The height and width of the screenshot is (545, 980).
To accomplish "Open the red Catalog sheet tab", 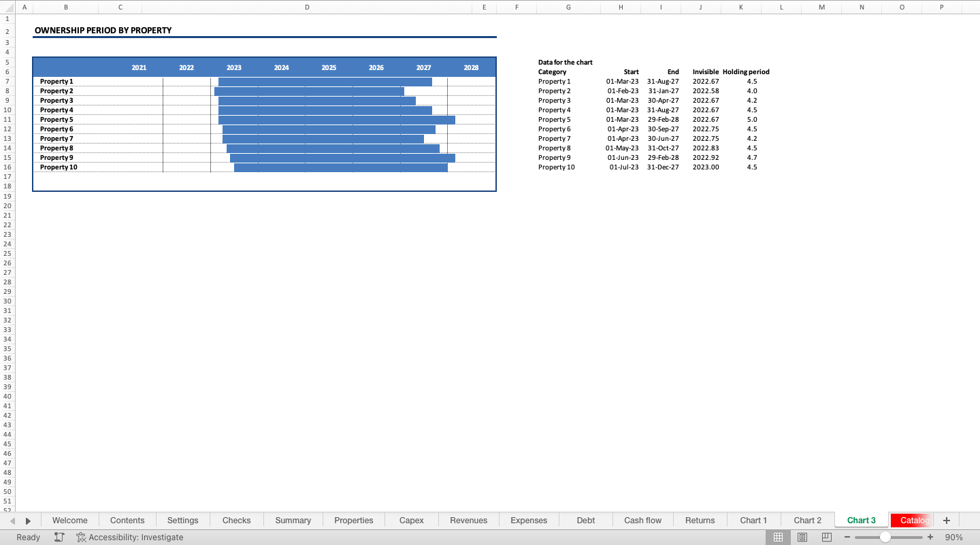I will coord(912,520).
